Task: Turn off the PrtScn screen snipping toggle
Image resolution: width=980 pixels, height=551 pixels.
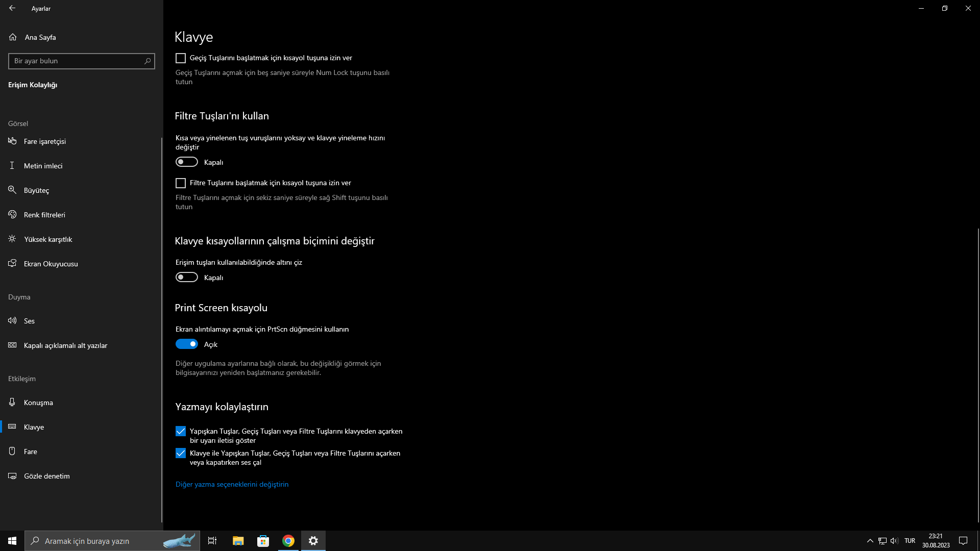Action: (187, 344)
